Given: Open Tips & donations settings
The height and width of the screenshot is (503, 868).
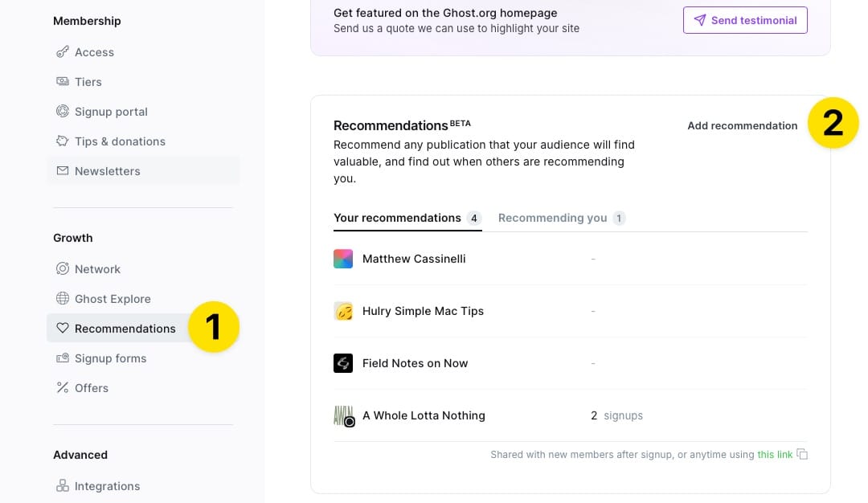Looking at the screenshot, I should [63, 141].
